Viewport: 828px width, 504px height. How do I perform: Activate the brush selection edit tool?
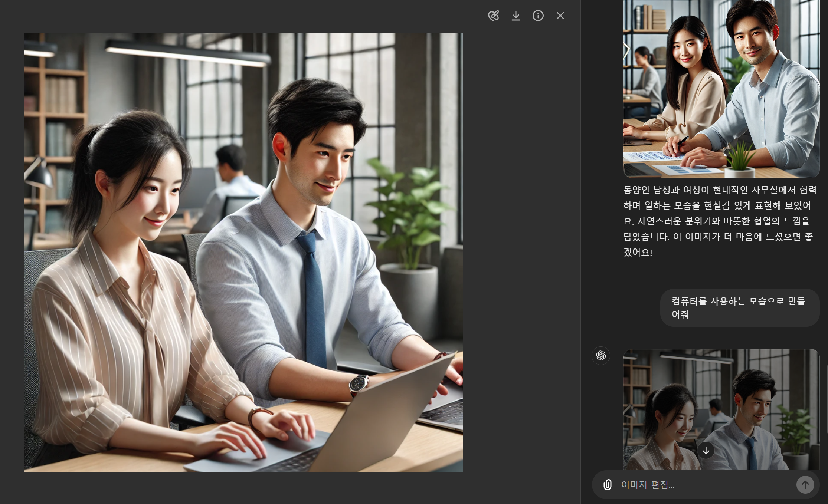[x=493, y=16]
